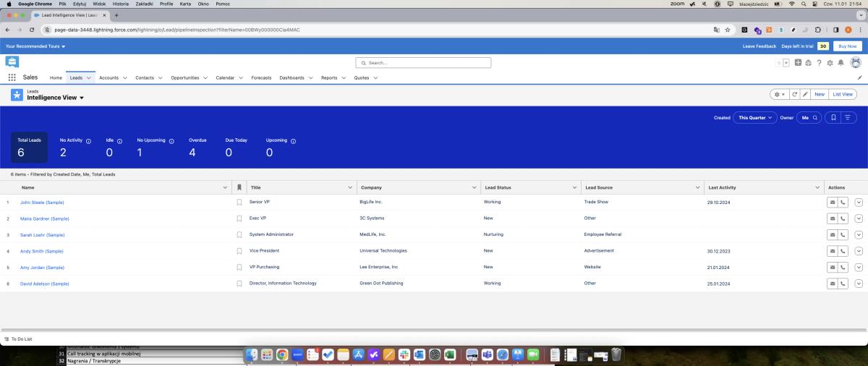
Task: Open row actions menu for David Adelson
Action: tap(859, 284)
